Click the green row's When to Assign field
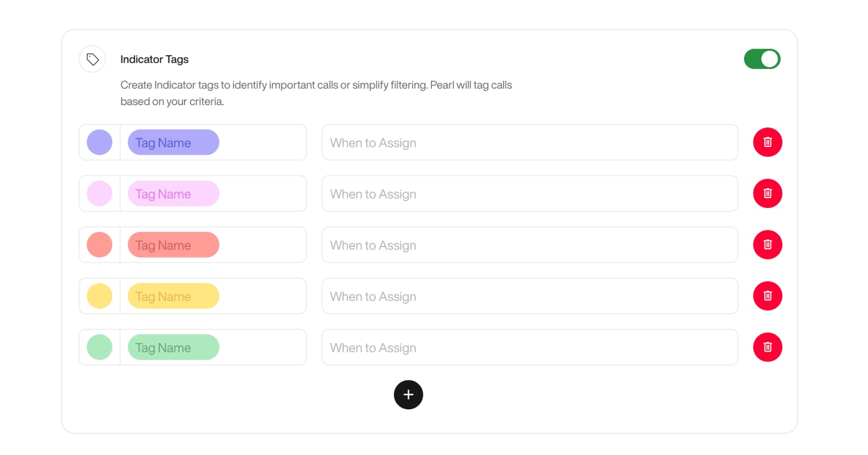The image size is (868, 455). tap(529, 347)
